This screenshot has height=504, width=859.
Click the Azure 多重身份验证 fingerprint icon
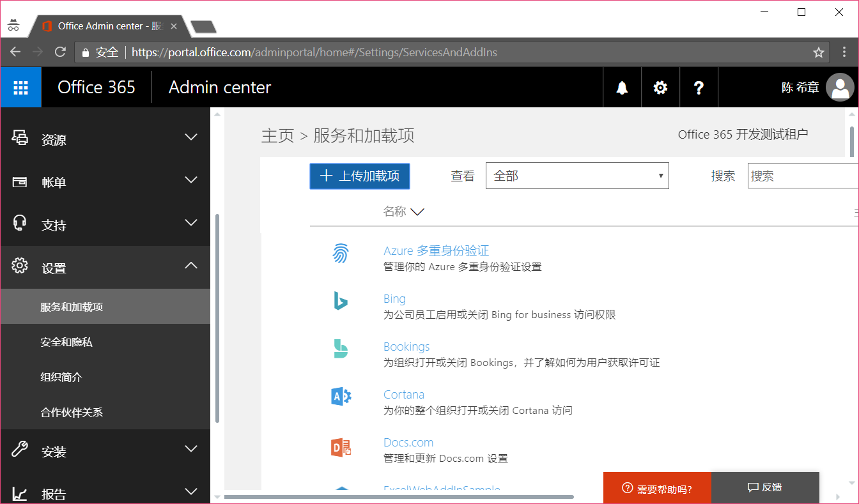(x=341, y=254)
